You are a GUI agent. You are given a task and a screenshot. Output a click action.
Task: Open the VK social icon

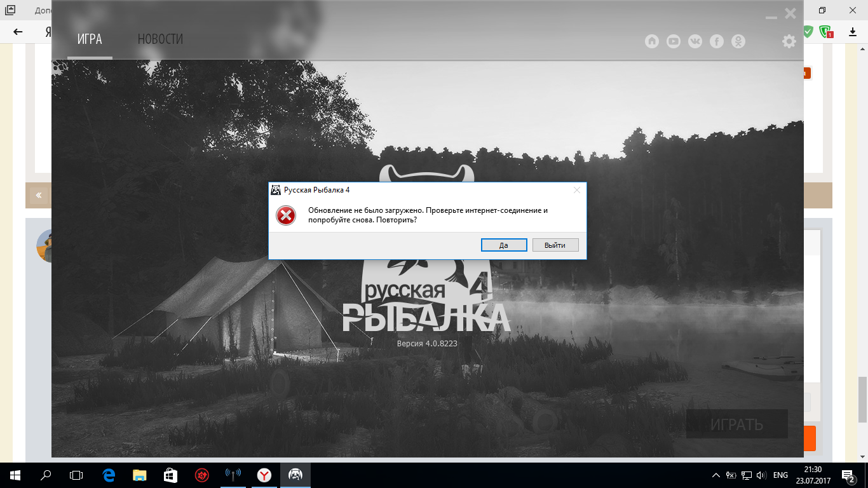click(695, 41)
